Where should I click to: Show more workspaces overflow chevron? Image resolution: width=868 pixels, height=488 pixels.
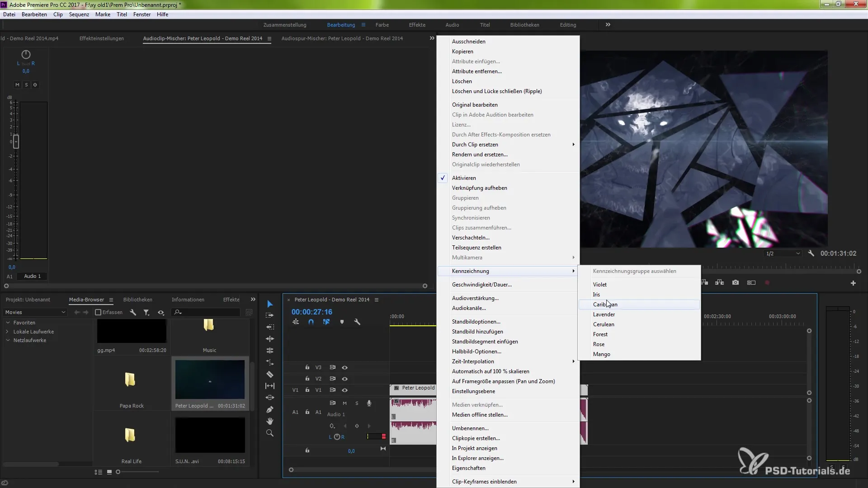608,25
